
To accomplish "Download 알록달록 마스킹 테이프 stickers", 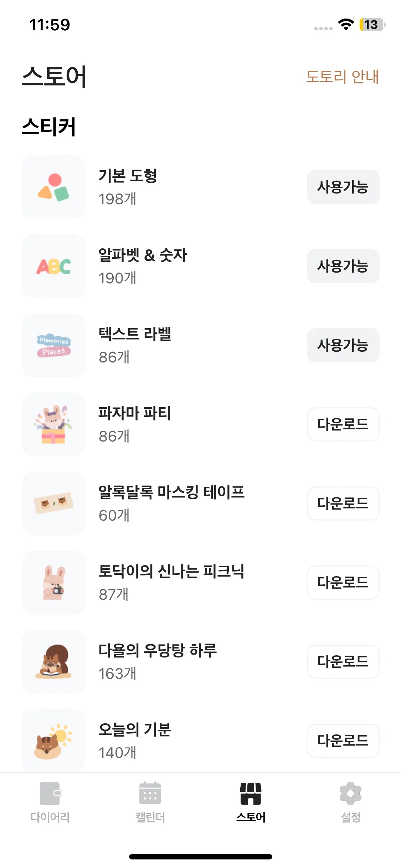I will pos(343,503).
